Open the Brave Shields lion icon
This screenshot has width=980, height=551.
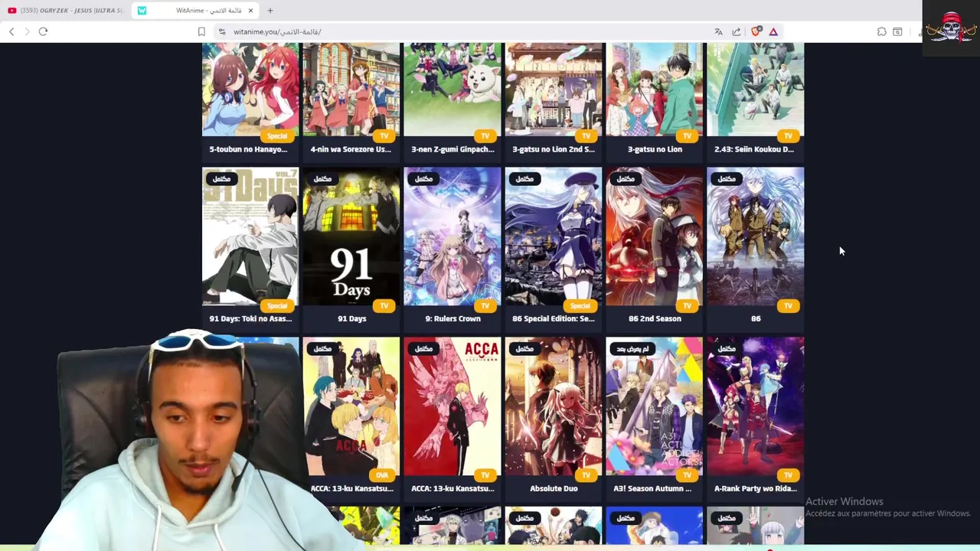tap(756, 31)
